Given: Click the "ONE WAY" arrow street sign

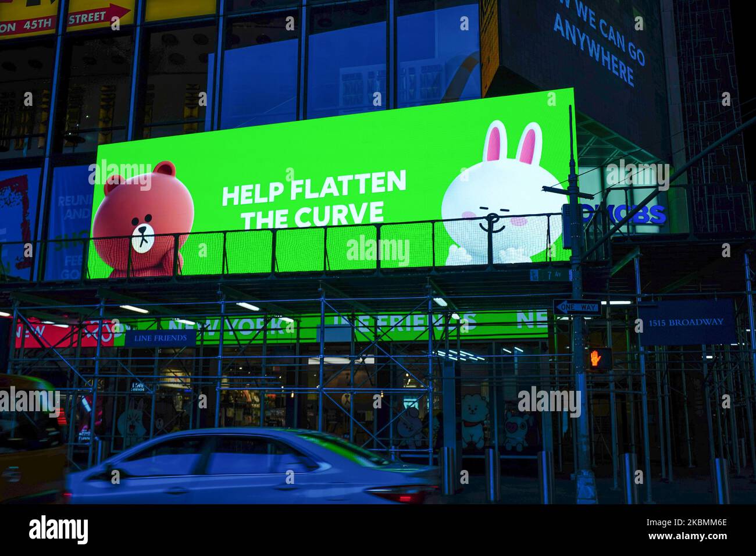Looking at the screenshot, I should click(x=576, y=306).
